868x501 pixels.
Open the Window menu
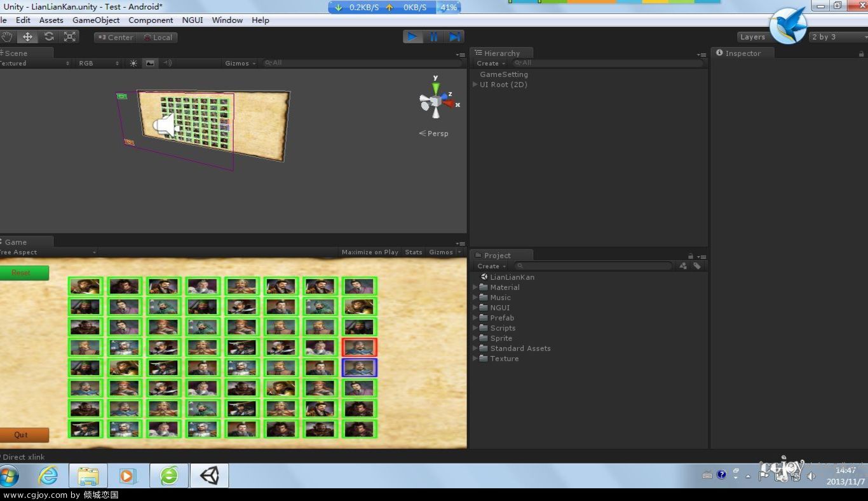coord(227,20)
